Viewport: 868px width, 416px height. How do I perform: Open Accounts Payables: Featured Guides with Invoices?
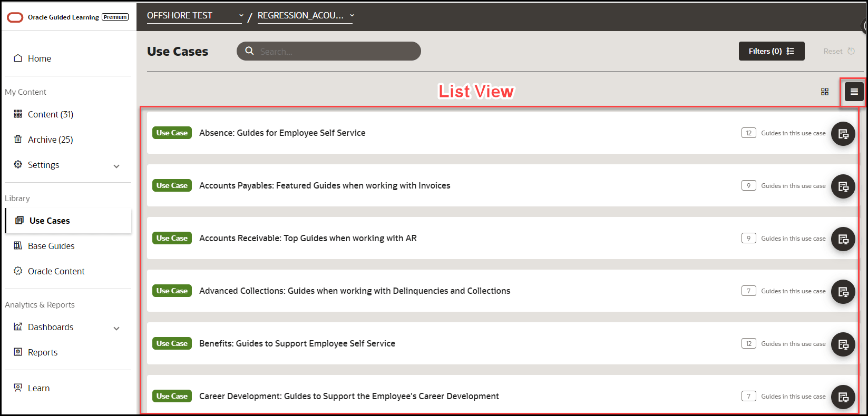(x=325, y=185)
